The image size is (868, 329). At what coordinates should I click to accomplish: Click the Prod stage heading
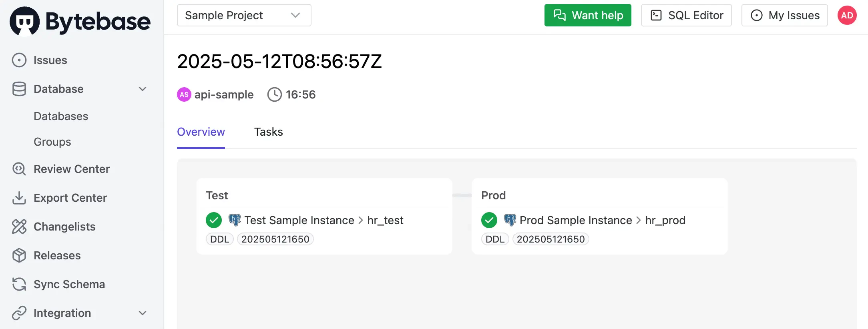(x=494, y=195)
